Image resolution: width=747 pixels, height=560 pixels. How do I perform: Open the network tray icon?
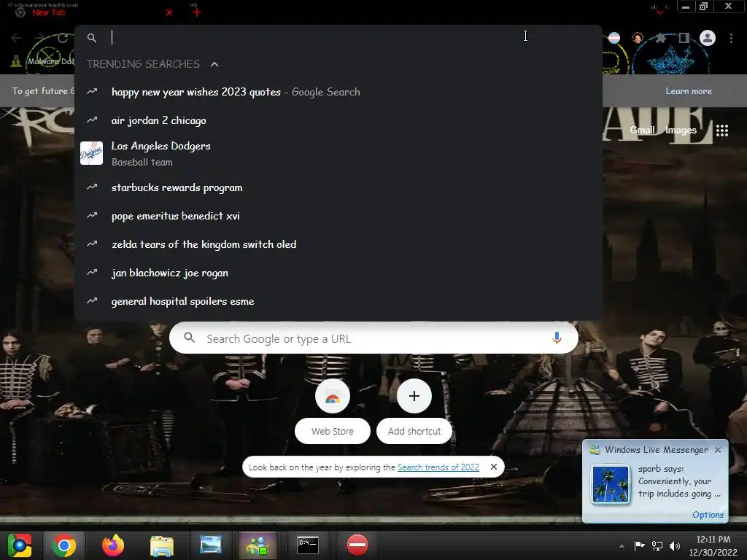click(657, 545)
